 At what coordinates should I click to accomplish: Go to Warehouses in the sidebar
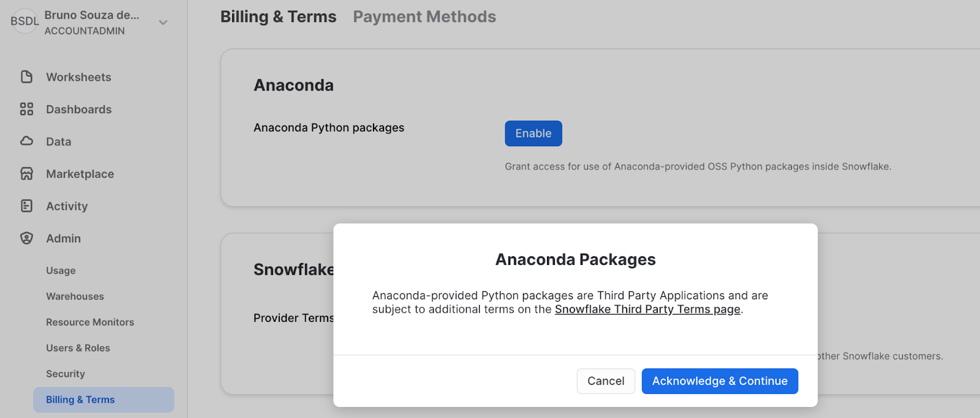(75, 296)
